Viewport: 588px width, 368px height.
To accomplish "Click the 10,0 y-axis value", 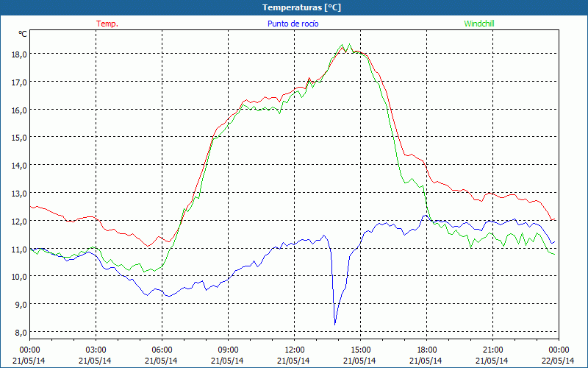I will pos(20,277).
